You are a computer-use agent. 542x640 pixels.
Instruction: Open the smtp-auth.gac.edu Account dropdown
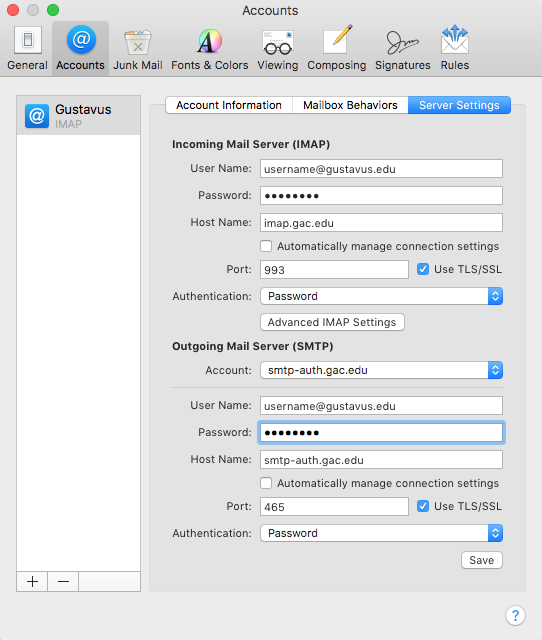pos(381,370)
